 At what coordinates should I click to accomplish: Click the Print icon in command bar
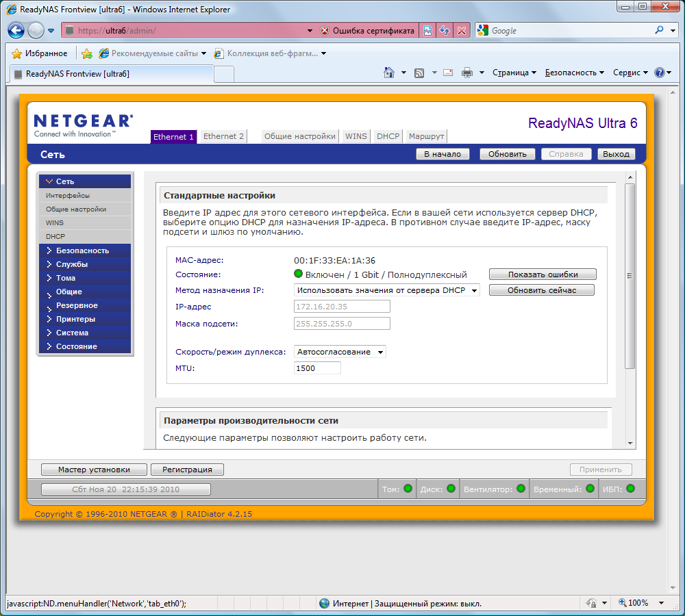pyautogui.click(x=467, y=73)
